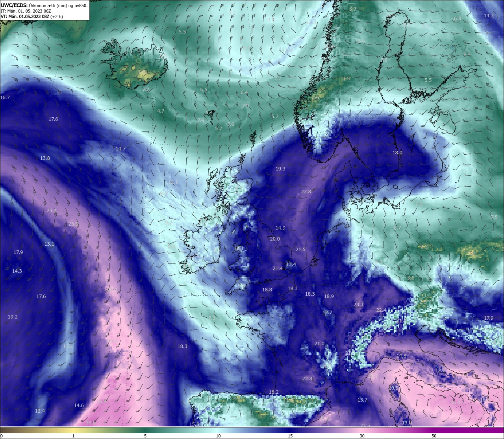Click the 22.5 value near bottom edge
Image resolution: width=504 pixels, height=439 pixels.
click(365, 425)
